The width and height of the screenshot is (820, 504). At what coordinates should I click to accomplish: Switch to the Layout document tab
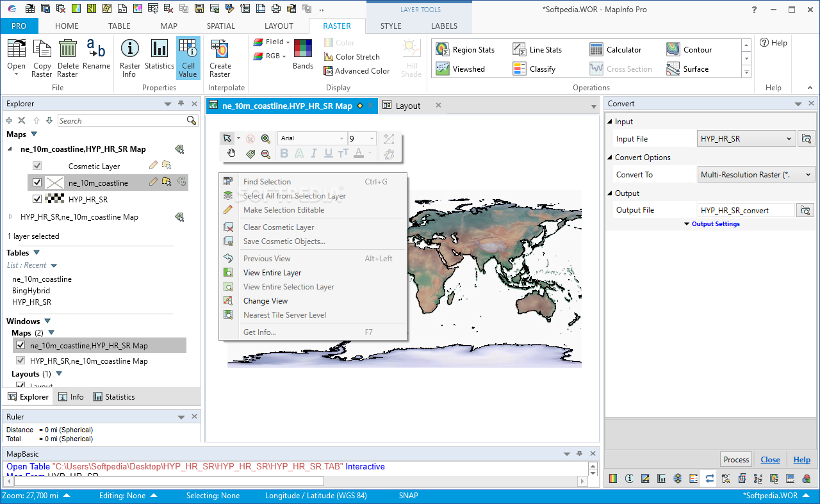[x=408, y=106]
